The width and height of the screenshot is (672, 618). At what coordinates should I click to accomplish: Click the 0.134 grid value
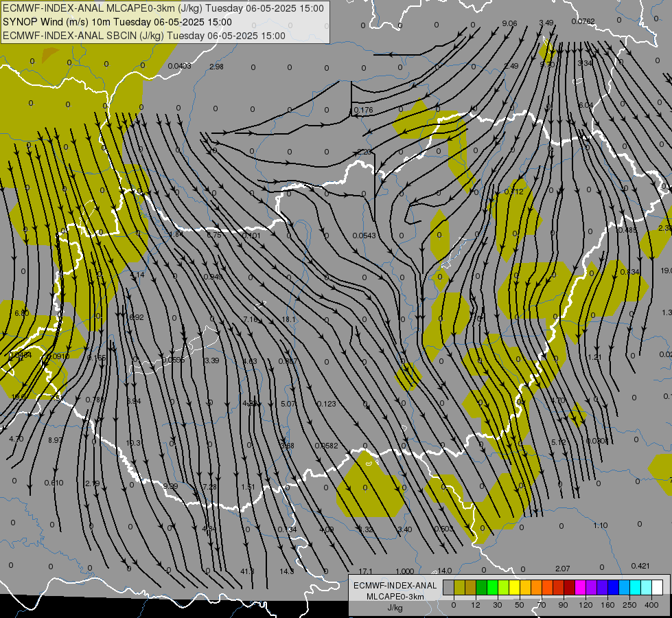point(287,529)
